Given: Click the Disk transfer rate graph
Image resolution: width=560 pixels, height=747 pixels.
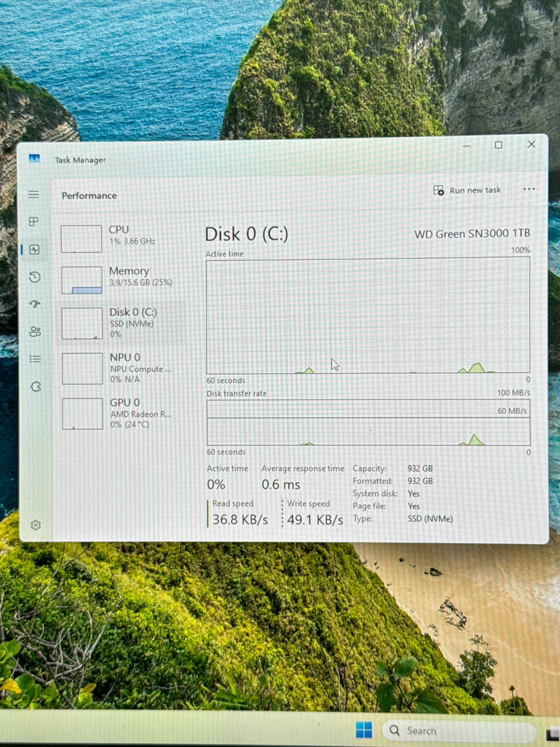Looking at the screenshot, I should [x=369, y=423].
